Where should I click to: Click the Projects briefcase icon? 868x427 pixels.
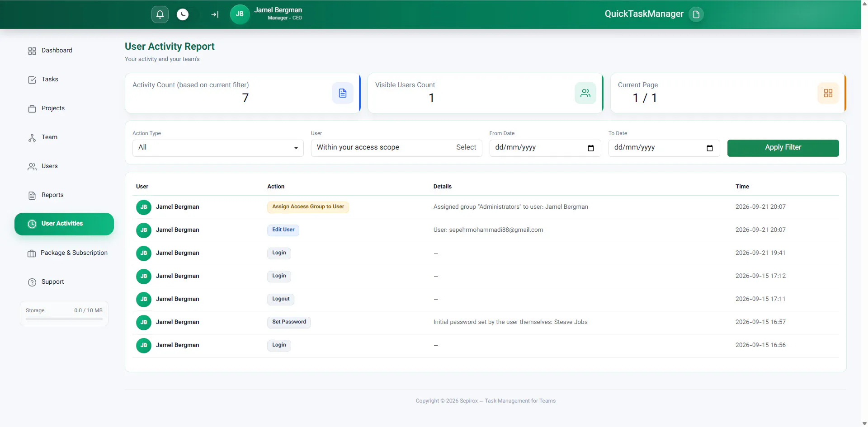click(32, 109)
